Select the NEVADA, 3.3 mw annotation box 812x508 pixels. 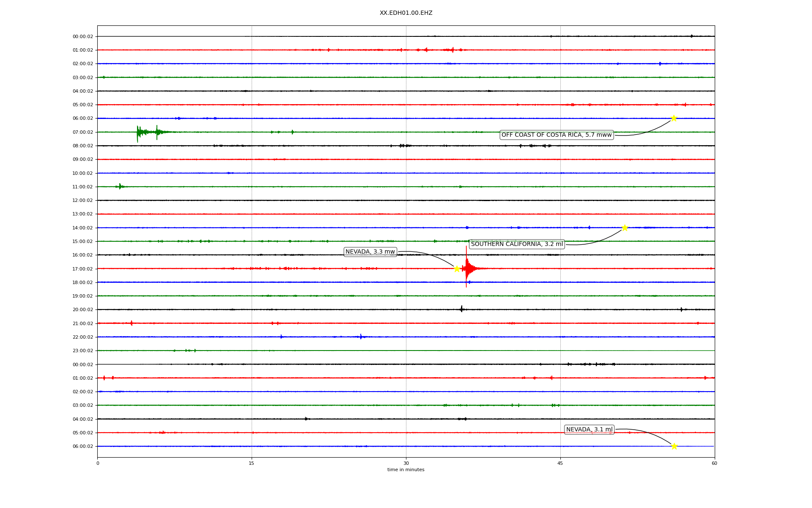click(x=370, y=252)
